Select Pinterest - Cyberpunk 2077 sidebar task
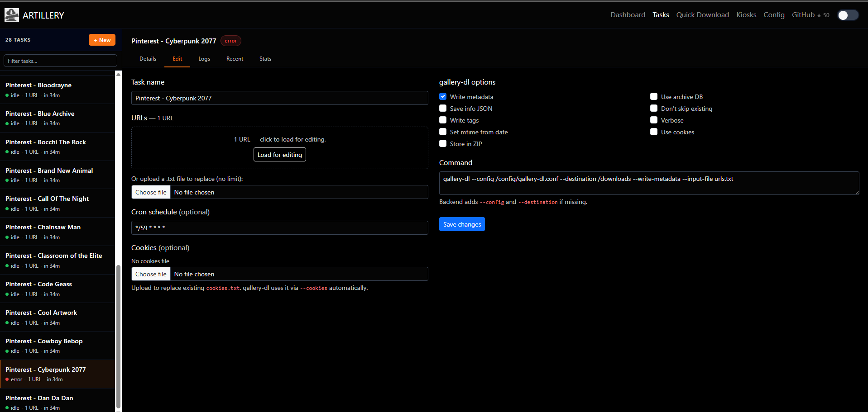 58,374
